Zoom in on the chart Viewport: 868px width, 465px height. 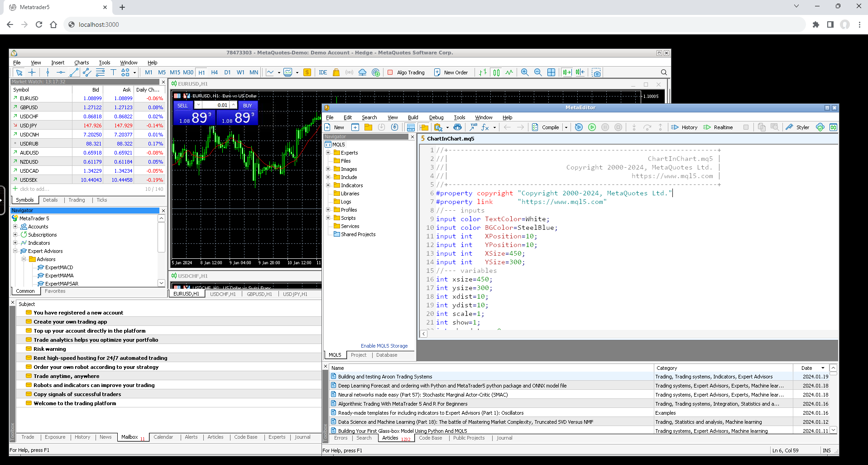point(525,73)
